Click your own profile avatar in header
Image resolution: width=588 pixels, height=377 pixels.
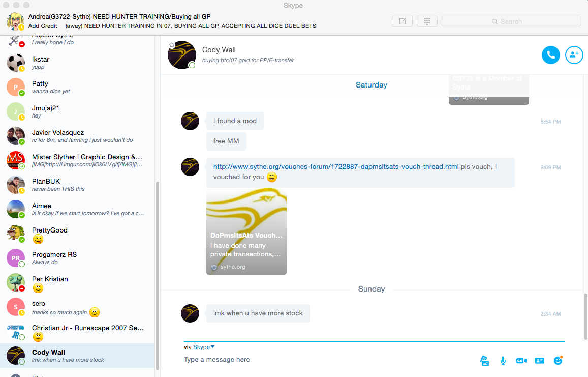pyautogui.click(x=15, y=21)
